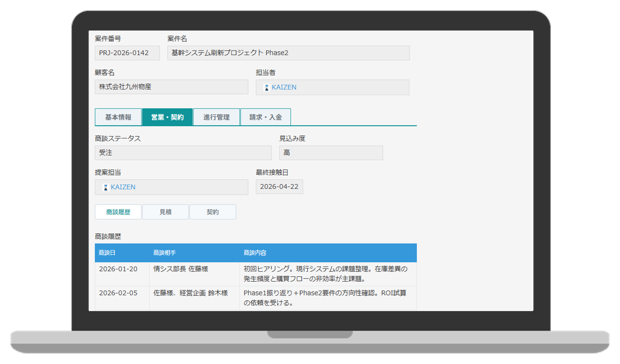The width and height of the screenshot is (620, 364).
Task: Show the 見積 sub-tab
Action: [x=165, y=212]
